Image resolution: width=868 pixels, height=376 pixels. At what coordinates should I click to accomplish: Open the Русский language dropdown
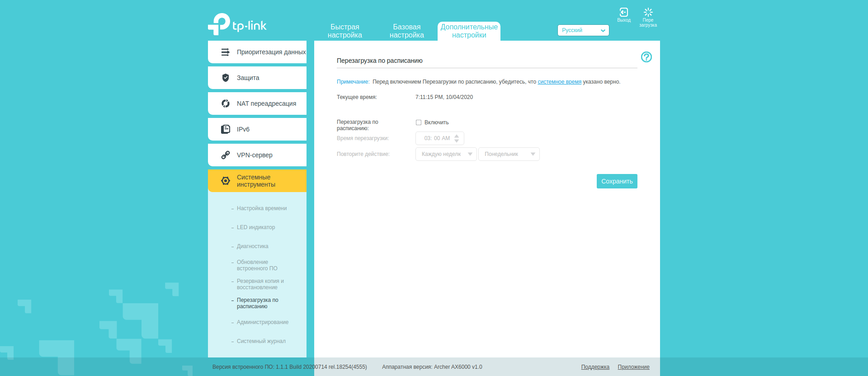(x=583, y=30)
